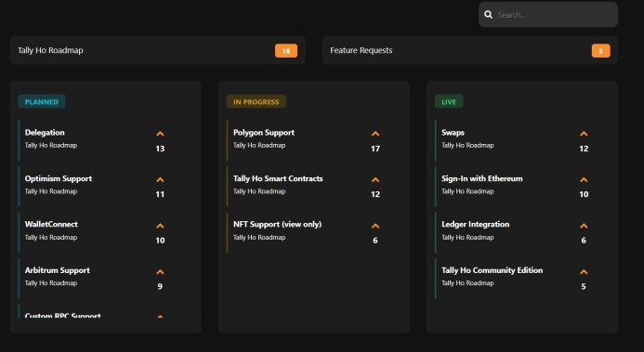This screenshot has width=644, height=352.
Task: Open the Feature Requests board
Action: point(470,50)
